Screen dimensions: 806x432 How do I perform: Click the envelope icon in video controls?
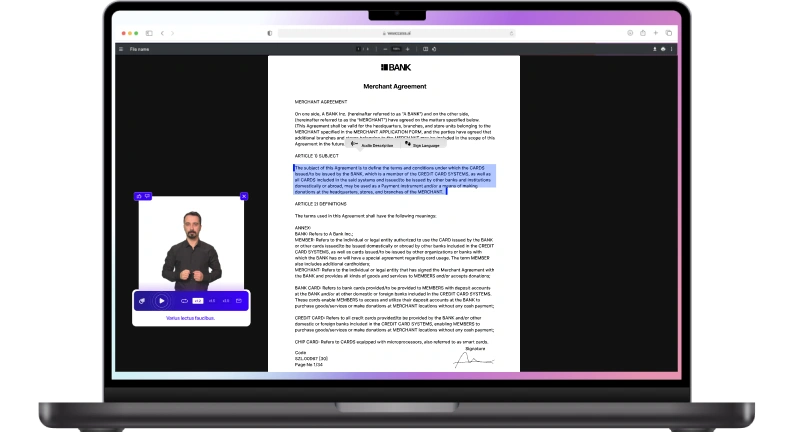pos(239,300)
